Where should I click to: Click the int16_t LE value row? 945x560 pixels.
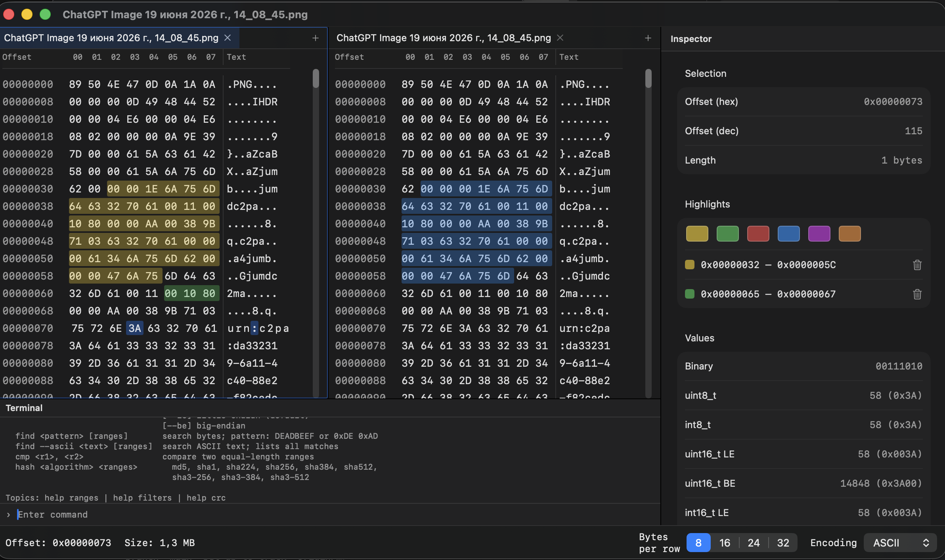pyautogui.click(x=803, y=512)
